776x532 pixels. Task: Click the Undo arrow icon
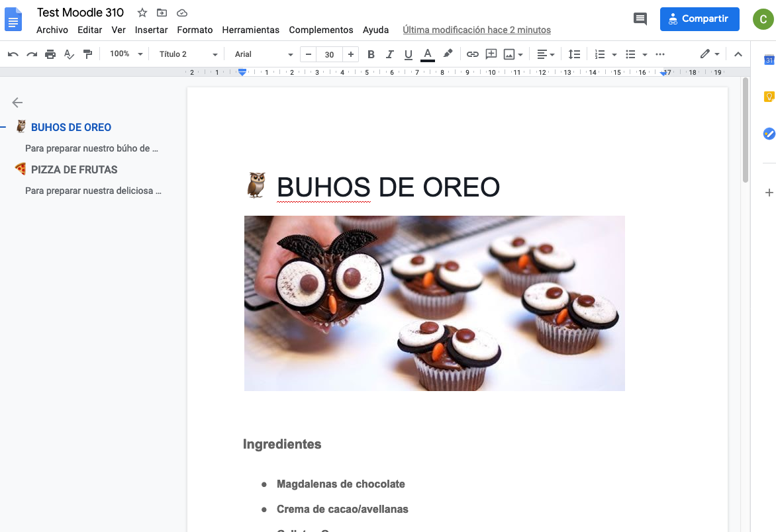point(13,54)
